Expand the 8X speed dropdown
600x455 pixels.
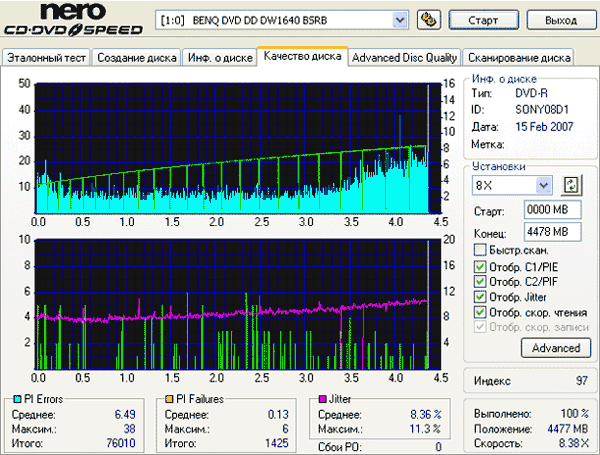(543, 185)
